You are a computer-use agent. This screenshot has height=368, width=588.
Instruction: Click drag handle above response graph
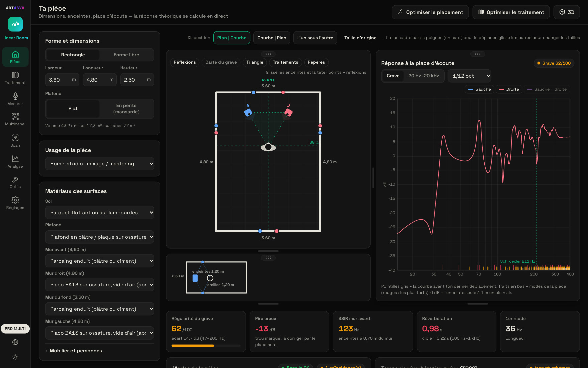coord(478,54)
